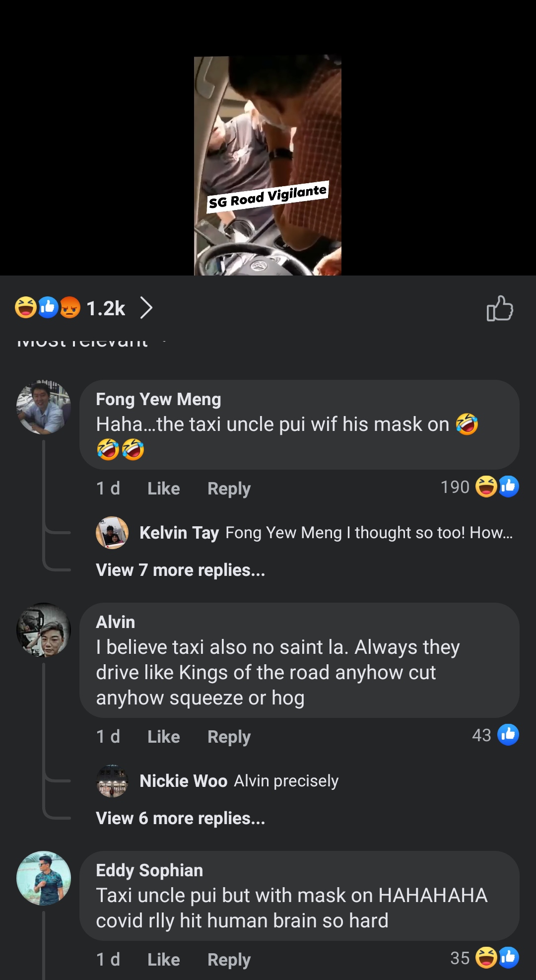Open Alvin's profile picture

(44, 630)
